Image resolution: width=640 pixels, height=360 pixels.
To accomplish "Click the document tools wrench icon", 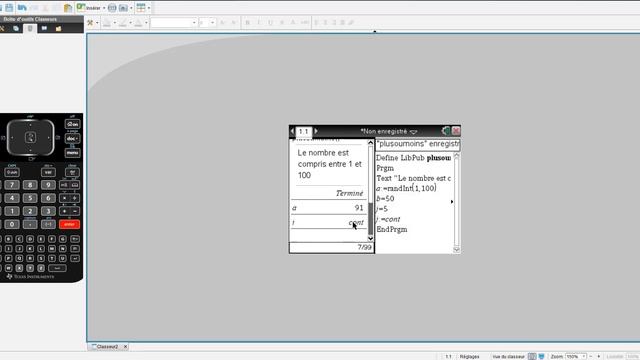I will click(x=90, y=23).
